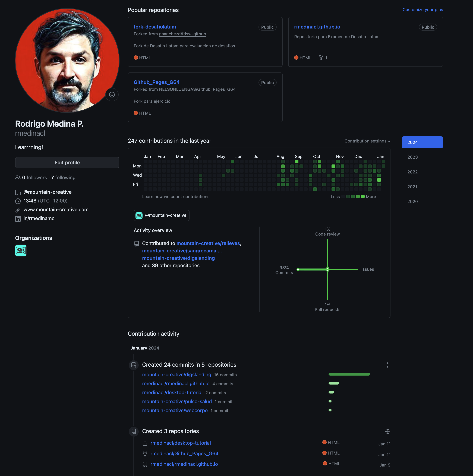
Task: Open created repo rmedinacl/rmedinacl.github.io Jan 9
Action: [184, 464]
